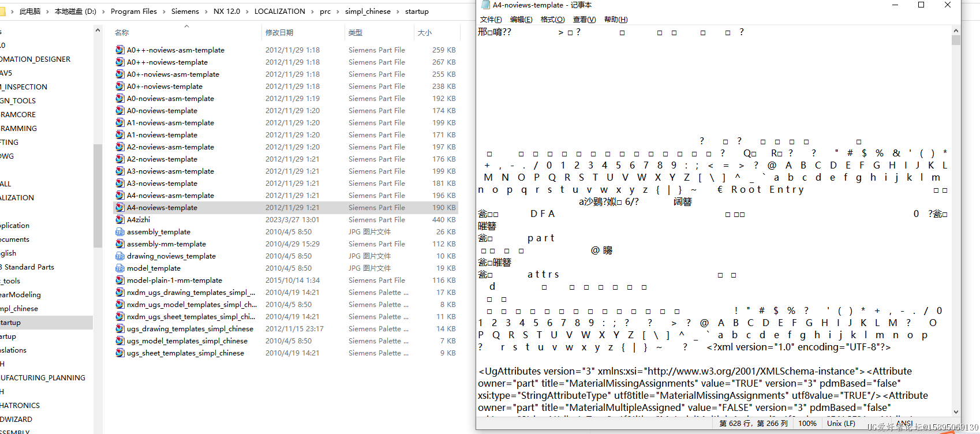
Task: Click the ugs_model_templates_simpl_chinese palette icon
Action: click(120, 341)
